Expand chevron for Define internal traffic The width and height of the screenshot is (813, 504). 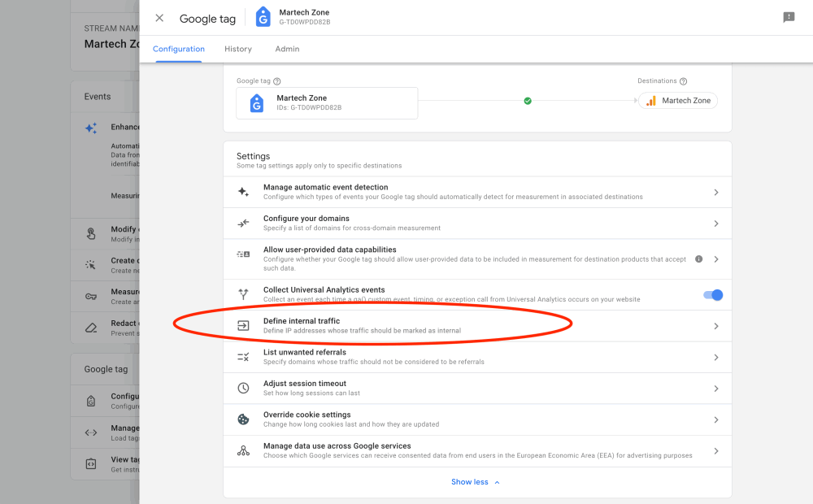coord(716,326)
